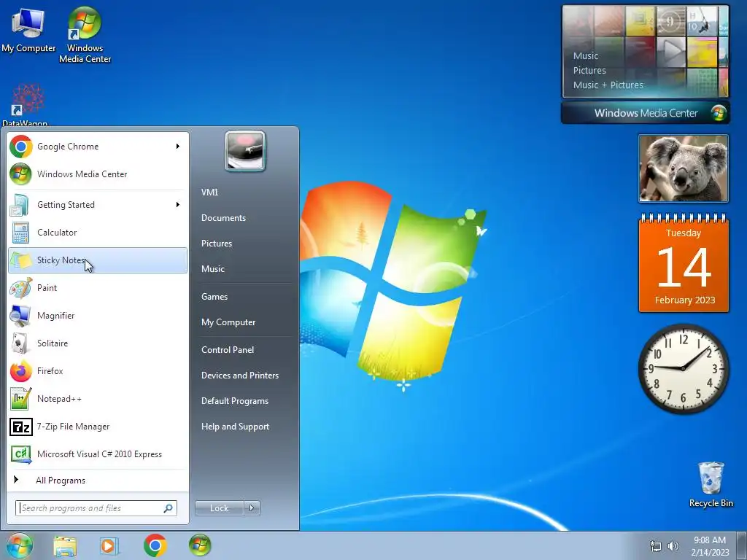Click the network tray icon
This screenshot has height=560, width=747.
point(656,547)
